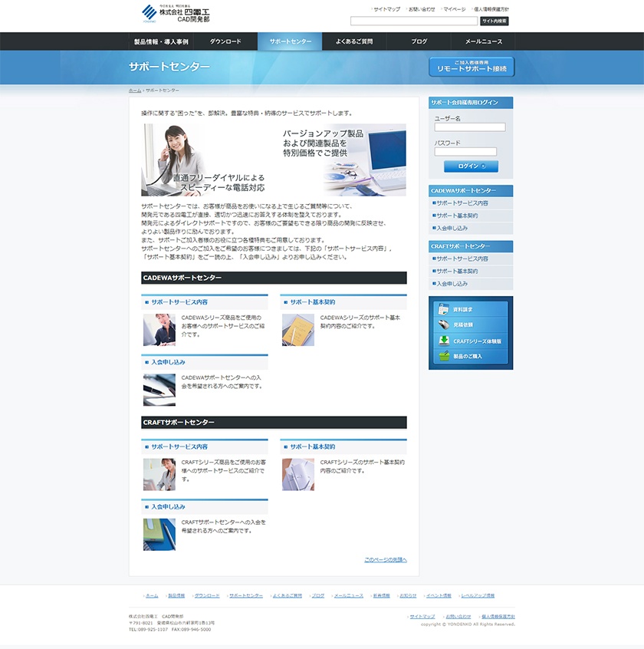Open 新着情報 link in footer

[x=381, y=595]
